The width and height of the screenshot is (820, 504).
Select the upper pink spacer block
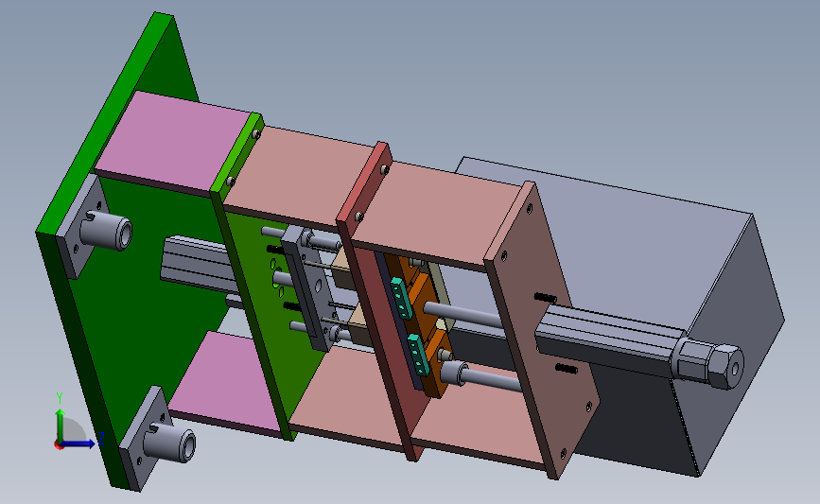(x=175, y=139)
